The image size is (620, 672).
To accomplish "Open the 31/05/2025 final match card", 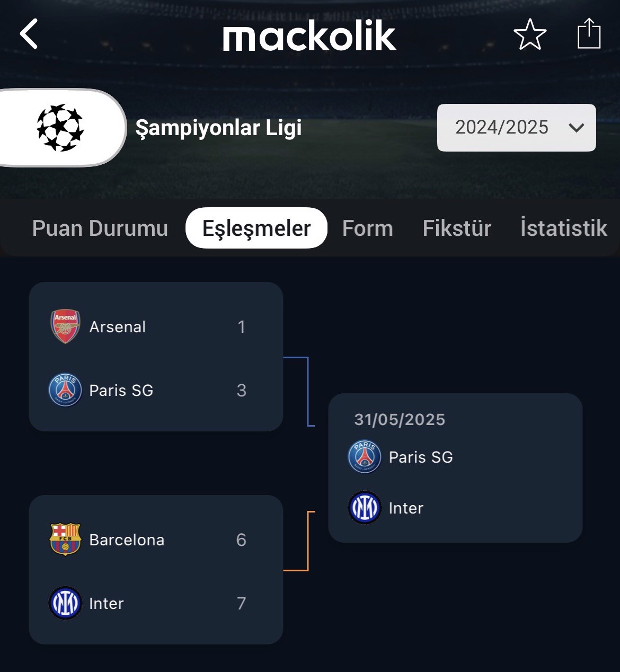I will pyautogui.click(x=455, y=468).
